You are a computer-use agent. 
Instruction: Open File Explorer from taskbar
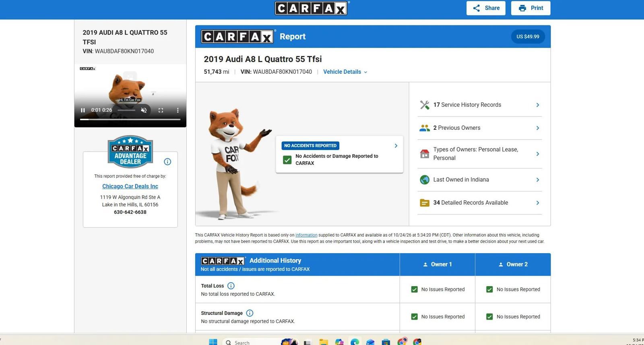click(324, 342)
